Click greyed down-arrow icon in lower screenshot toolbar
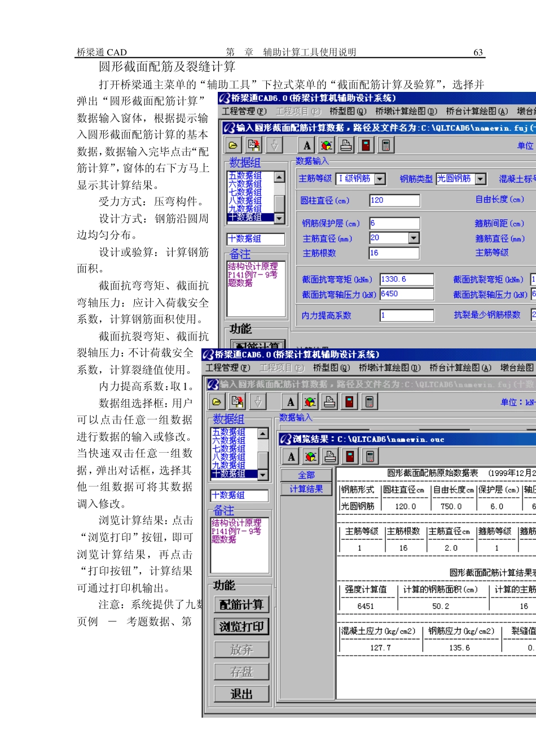The width and height of the screenshot is (536, 756). [258, 401]
